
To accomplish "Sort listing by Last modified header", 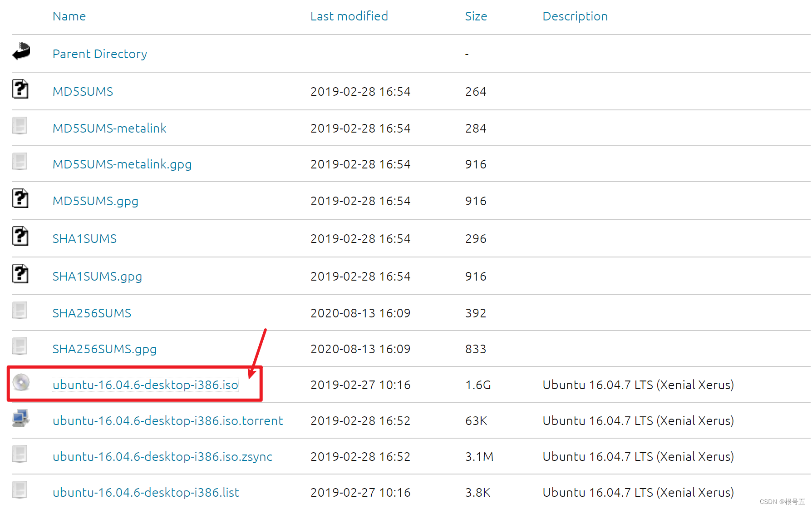I will click(349, 16).
